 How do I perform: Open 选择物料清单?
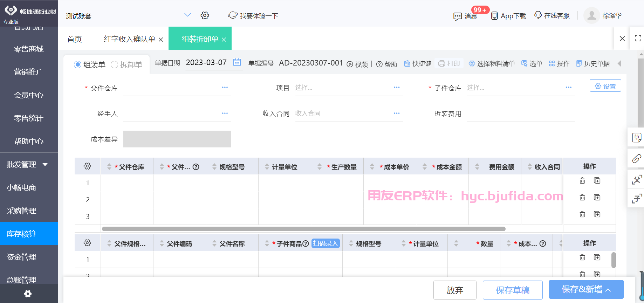point(492,63)
